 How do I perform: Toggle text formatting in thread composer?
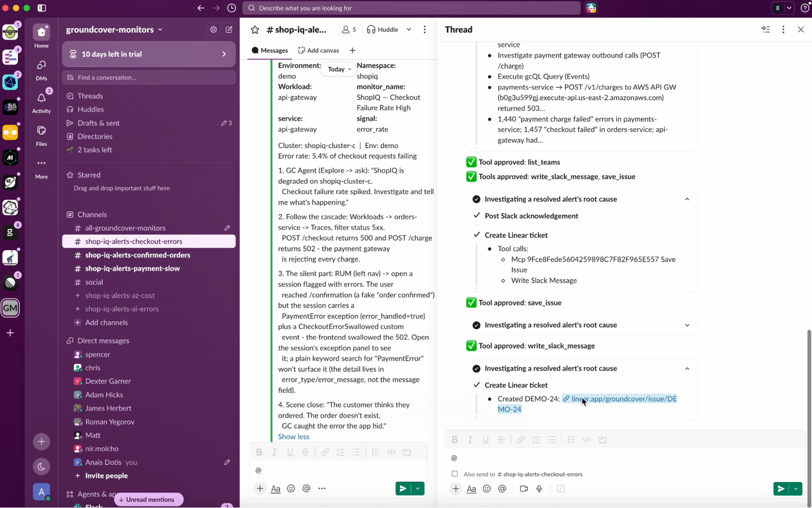(472, 489)
